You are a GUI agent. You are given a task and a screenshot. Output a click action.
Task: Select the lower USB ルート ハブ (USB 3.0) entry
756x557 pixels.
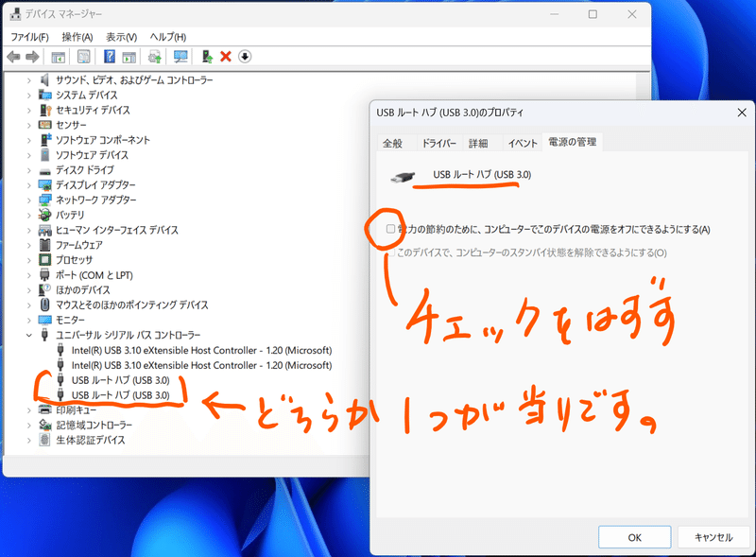(x=121, y=395)
